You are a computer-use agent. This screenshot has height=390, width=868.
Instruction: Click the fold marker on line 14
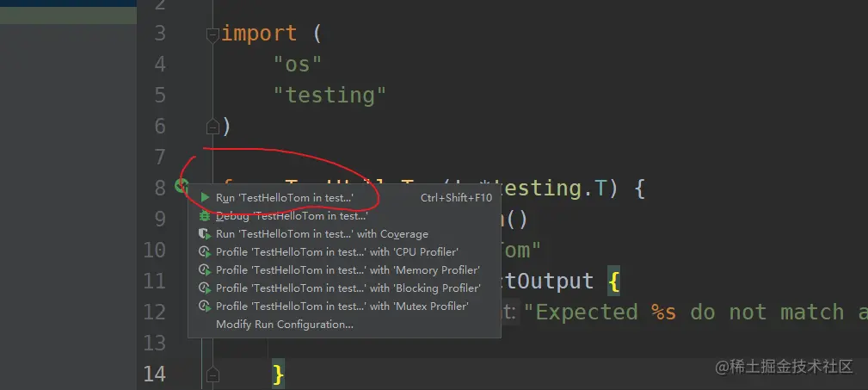(x=212, y=375)
